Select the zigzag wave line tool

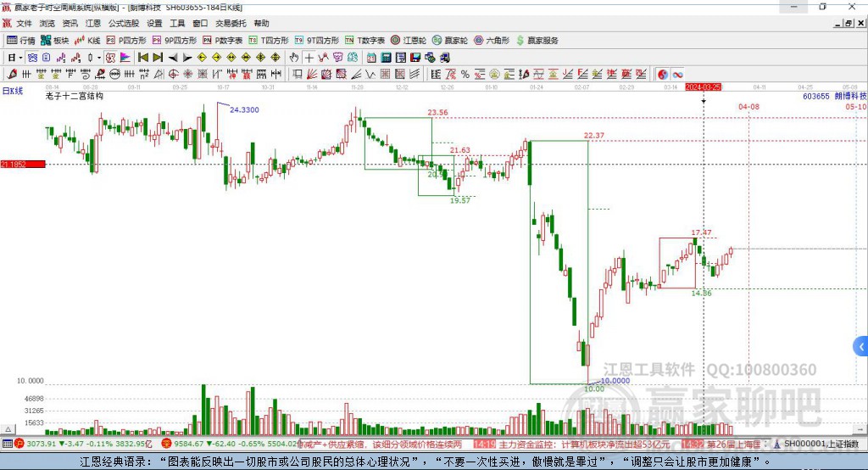click(x=370, y=75)
